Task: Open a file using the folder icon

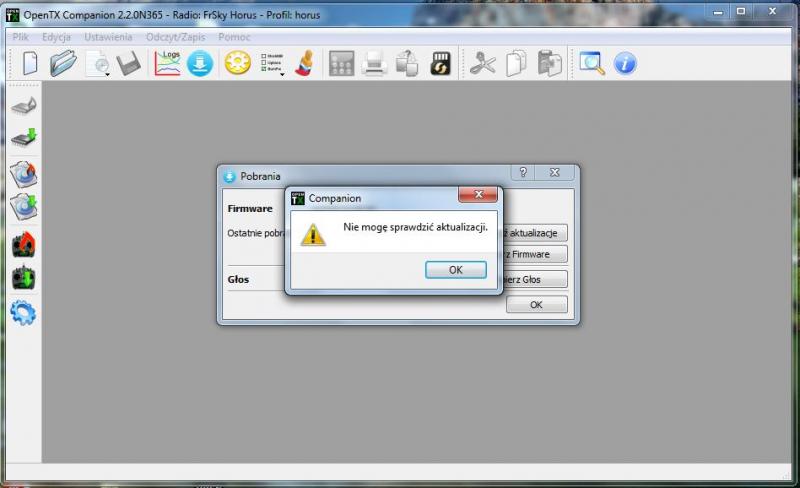Action: tap(63, 64)
